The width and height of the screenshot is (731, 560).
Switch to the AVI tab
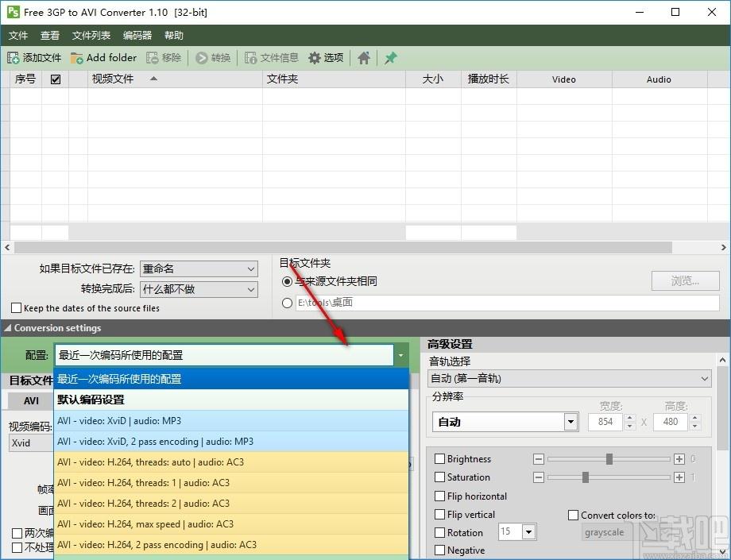(x=31, y=400)
